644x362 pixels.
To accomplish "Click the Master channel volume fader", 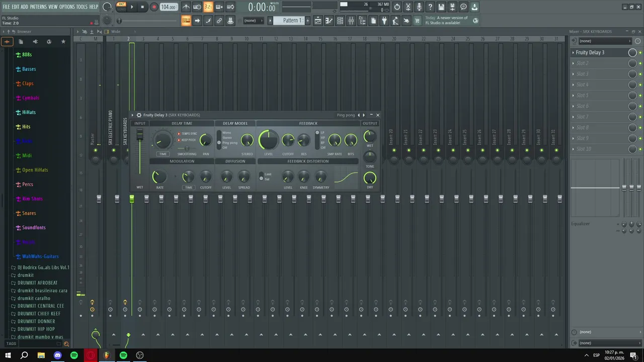I will [99, 199].
